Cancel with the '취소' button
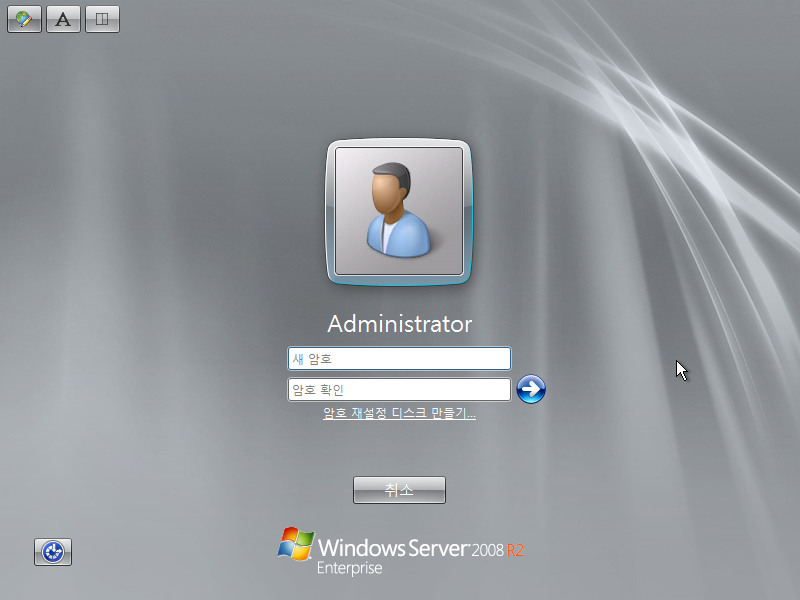Screen dimensions: 800x600 click(399, 490)
